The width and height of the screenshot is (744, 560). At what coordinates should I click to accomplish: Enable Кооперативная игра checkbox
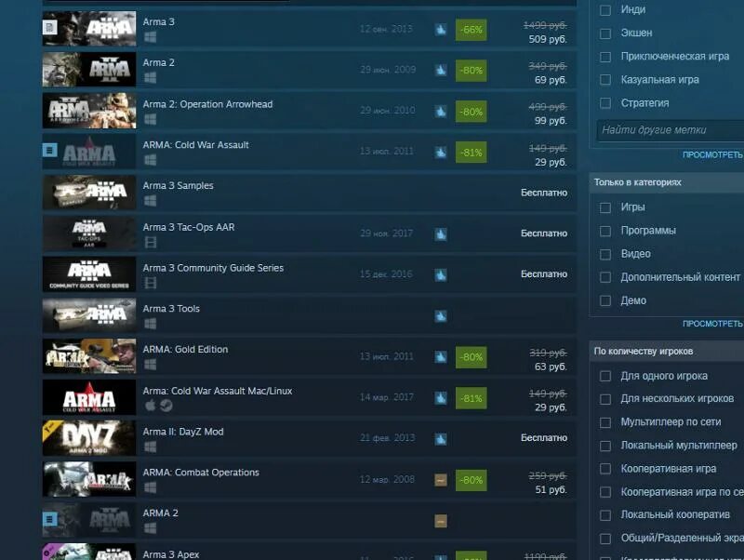point(605,469)
